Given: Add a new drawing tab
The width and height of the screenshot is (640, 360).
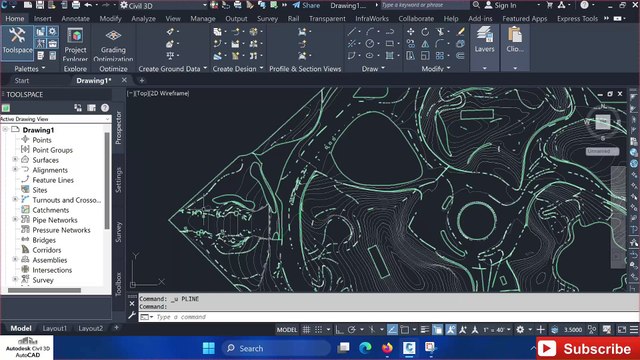Looking at the screenshot, I should coord(142,80).
